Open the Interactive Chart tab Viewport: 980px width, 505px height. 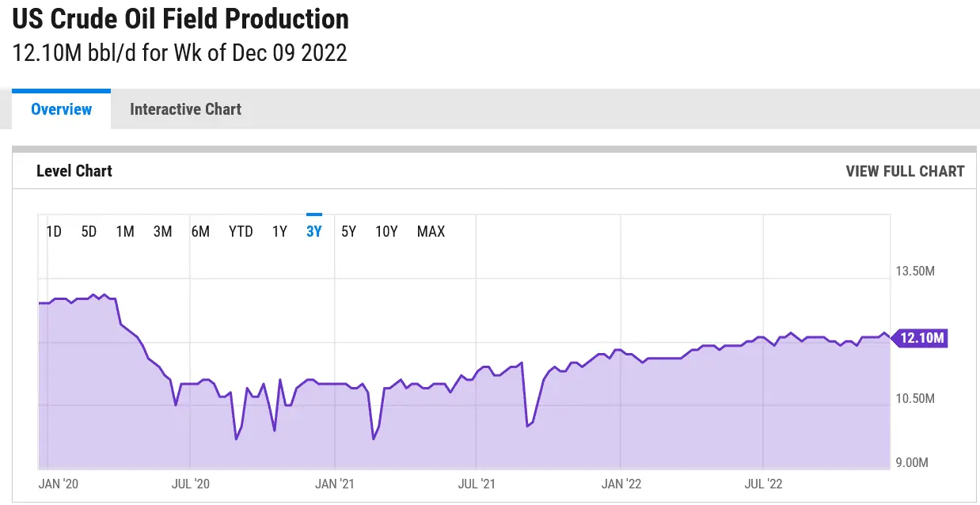coord(185,109)
